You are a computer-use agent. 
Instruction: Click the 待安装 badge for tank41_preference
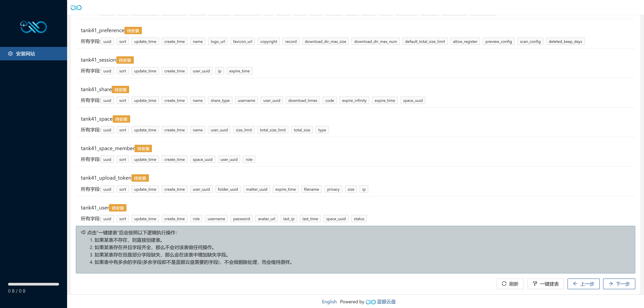[133, 30]
